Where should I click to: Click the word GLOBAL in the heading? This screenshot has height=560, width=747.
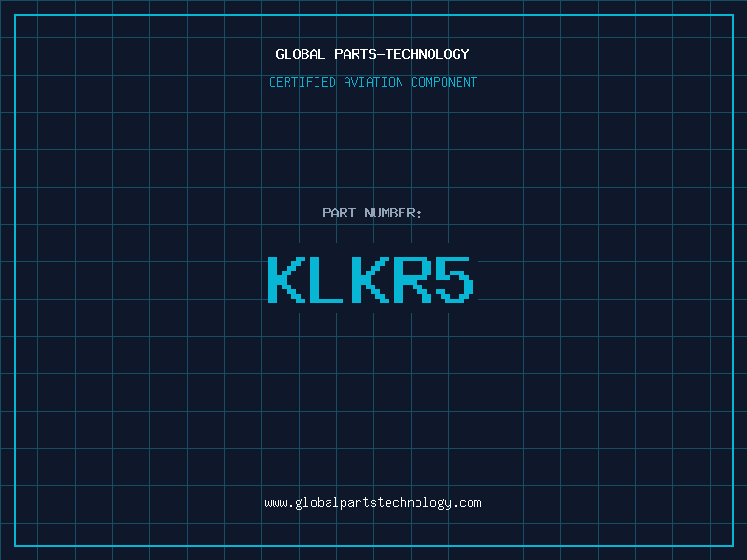click(x=301, y=54)
